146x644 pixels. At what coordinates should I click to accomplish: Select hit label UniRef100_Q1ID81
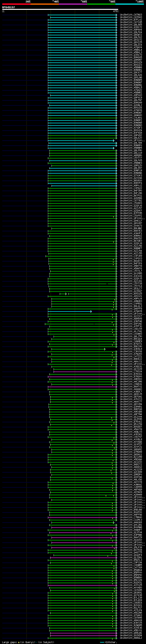click(131, 558)
